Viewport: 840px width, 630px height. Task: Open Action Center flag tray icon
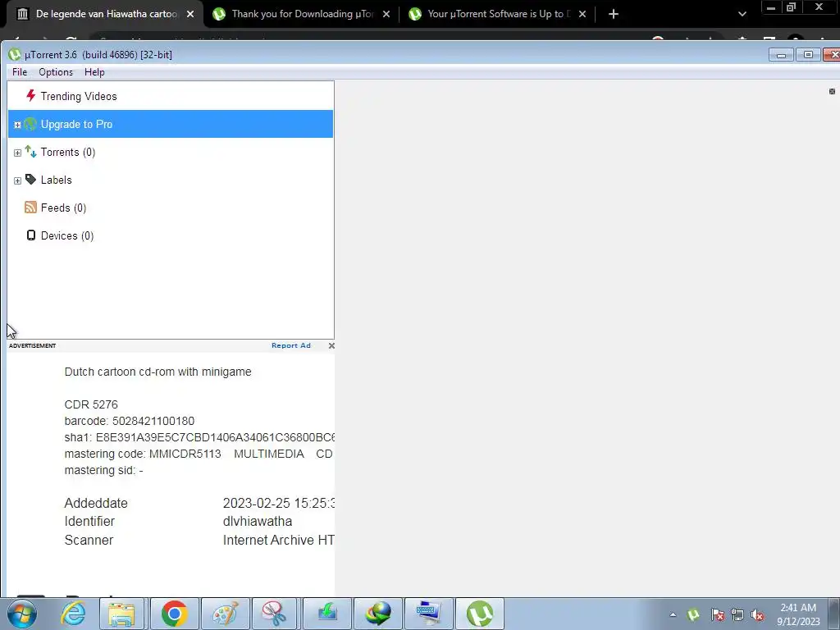(x=717, y=614)
